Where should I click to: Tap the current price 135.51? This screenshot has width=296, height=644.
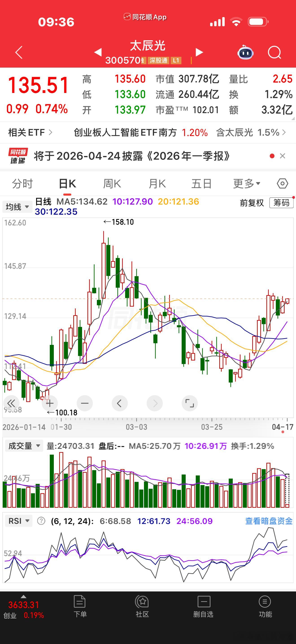(38, 85)
